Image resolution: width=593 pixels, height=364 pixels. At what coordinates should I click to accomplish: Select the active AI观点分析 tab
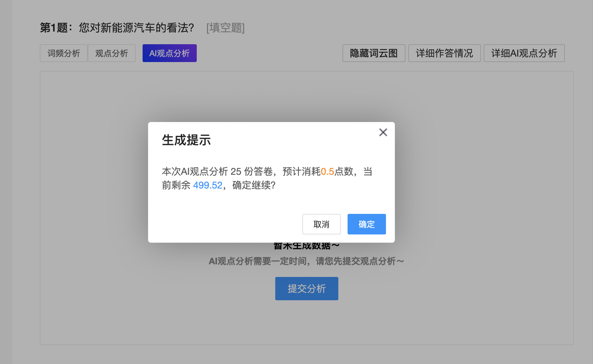tap(169, 53)
